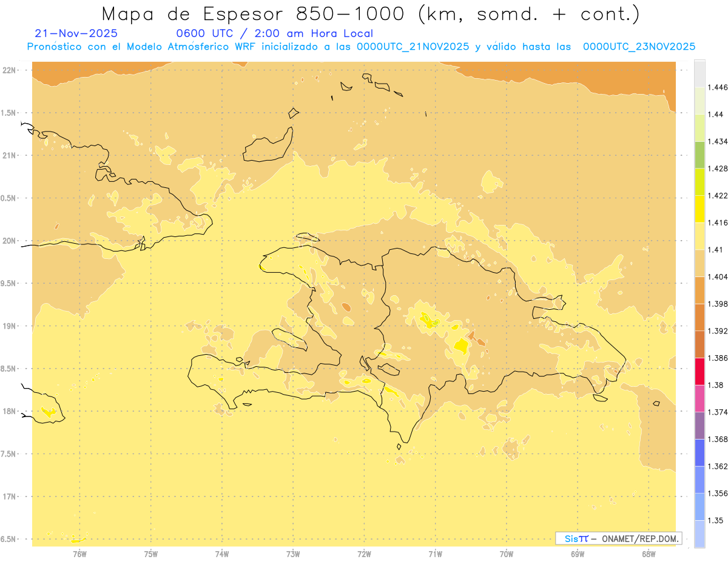Click the Sisπ ONAMET/REP.DOM. logo box
Screen dimensions: 728x562
pos(618,538)
